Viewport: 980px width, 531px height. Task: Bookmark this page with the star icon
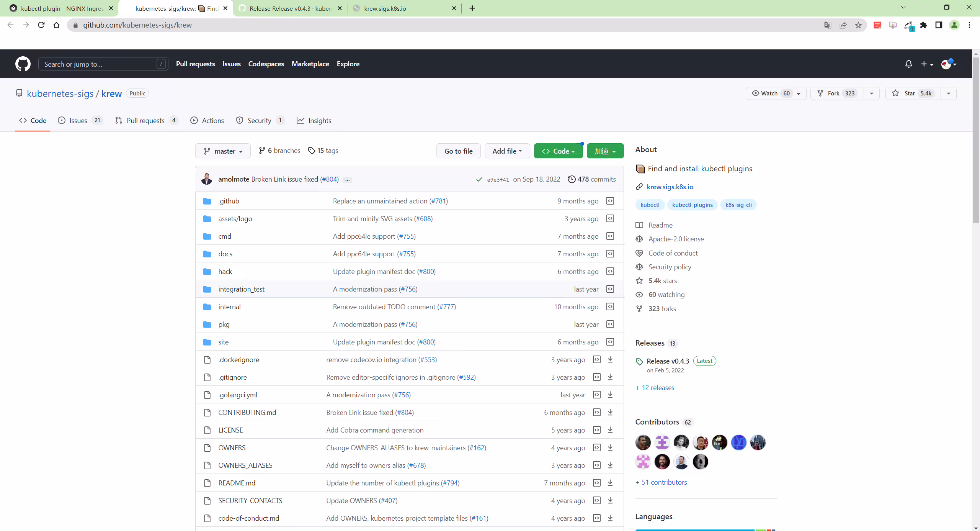pos(858,25)
